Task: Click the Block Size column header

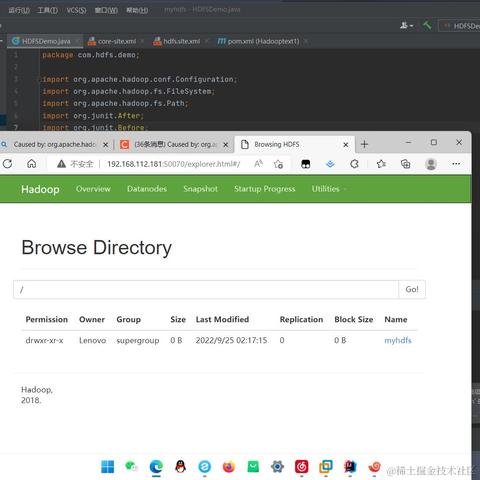Action: (x=354, y=319)
